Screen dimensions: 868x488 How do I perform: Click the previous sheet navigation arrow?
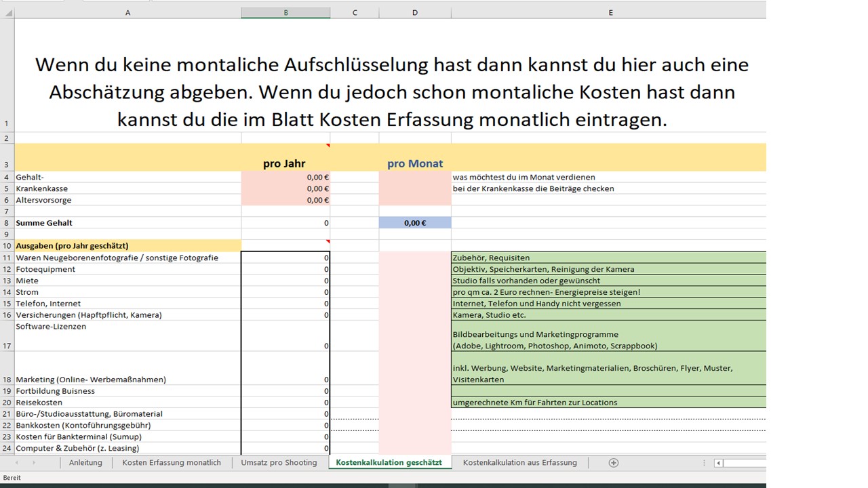coord(17,462)
